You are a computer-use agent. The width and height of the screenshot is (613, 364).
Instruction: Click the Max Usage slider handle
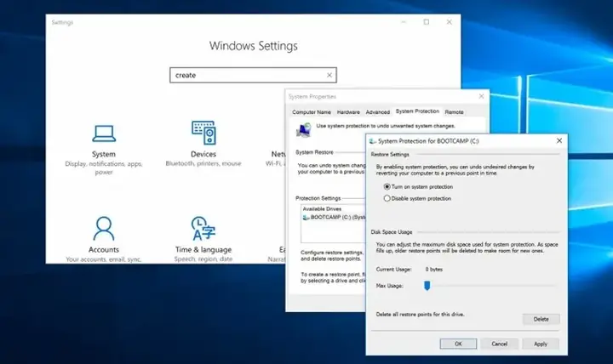click(427, 286)
